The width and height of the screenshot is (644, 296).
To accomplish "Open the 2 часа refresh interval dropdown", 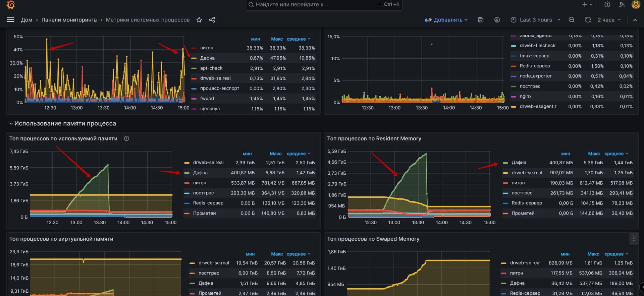I will pyautogui.click(x=609, y=20).
